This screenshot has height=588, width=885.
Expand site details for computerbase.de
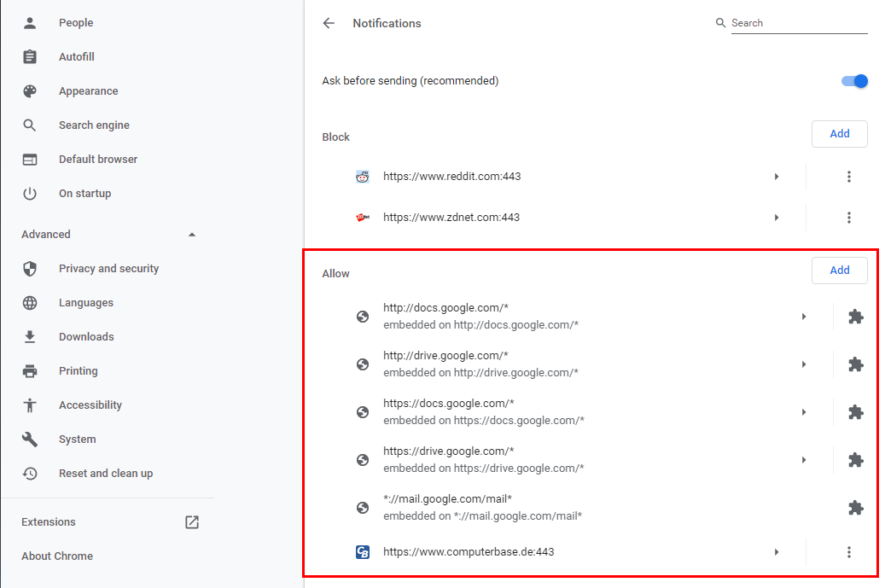point(777,552)
